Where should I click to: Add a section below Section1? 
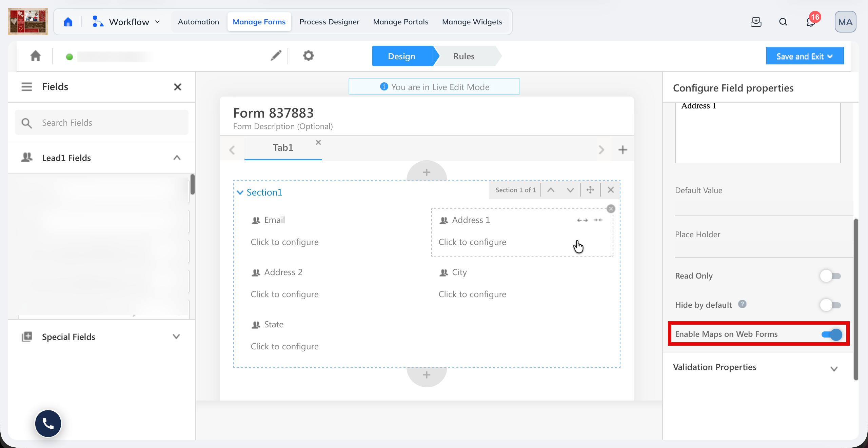tap(427, 375)
